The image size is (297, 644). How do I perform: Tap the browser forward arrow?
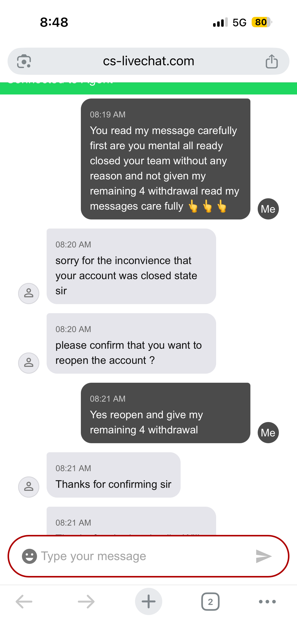[x=86, y=602]
